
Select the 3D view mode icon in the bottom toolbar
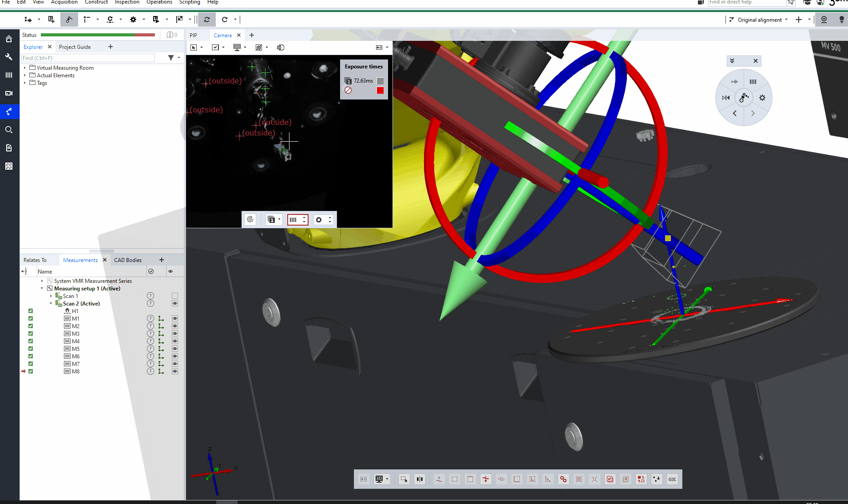pos(380,479)
